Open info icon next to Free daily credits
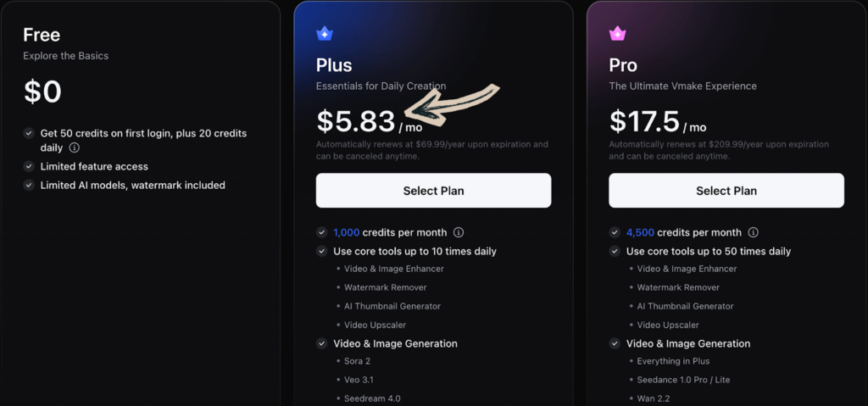This screenshot has width=868, height=406. tap(74, 147)
